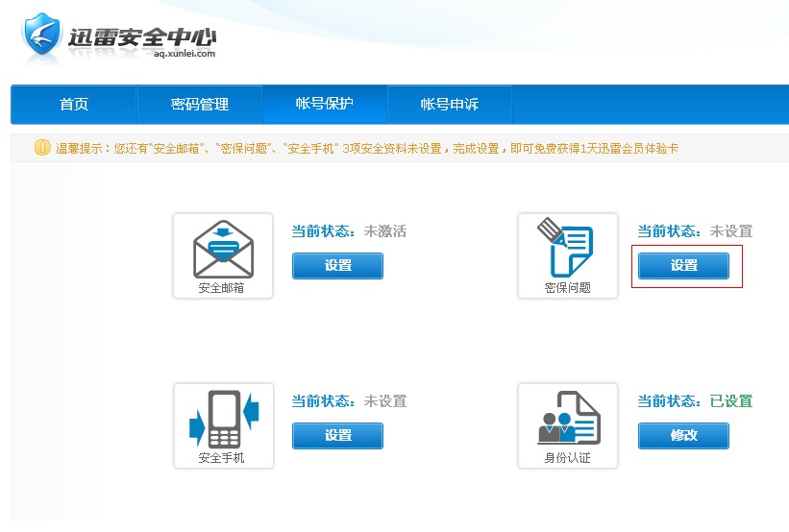The height and width of the screenshot is (532, 789).
Task: Click the 安全手机 mobile phone icon
Action: coord(223,419)
